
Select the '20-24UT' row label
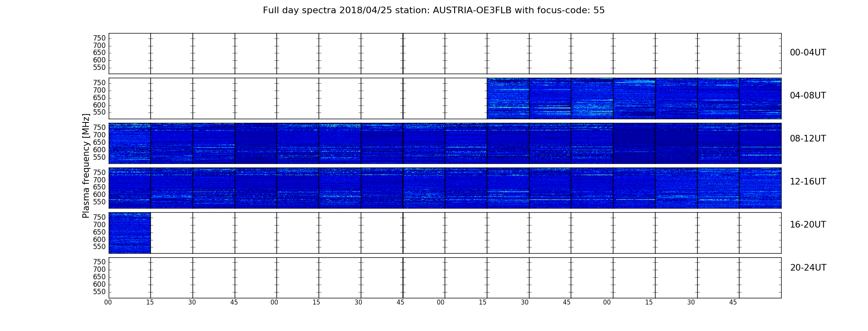808,268
